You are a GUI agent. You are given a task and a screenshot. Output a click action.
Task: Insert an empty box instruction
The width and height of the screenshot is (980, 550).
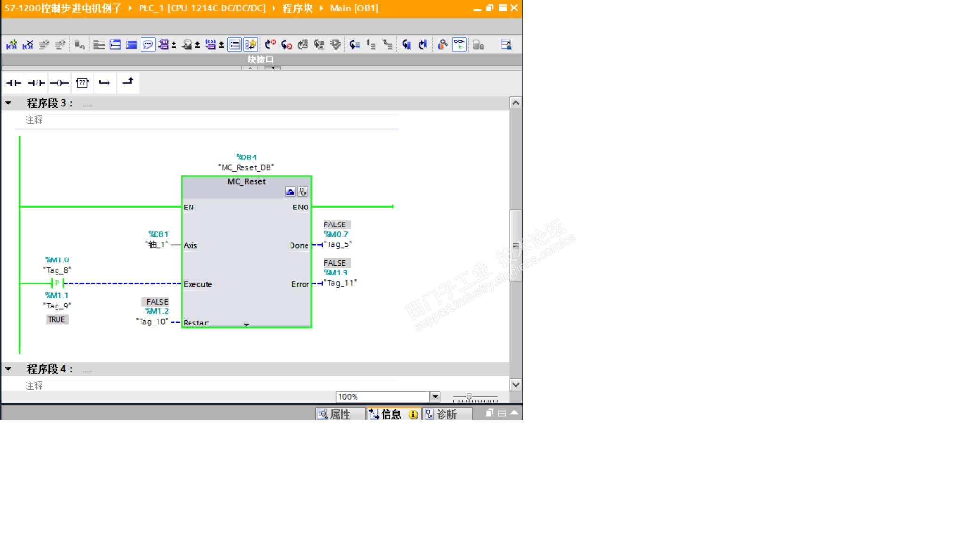pyautogui.click(x=83, y=83)
